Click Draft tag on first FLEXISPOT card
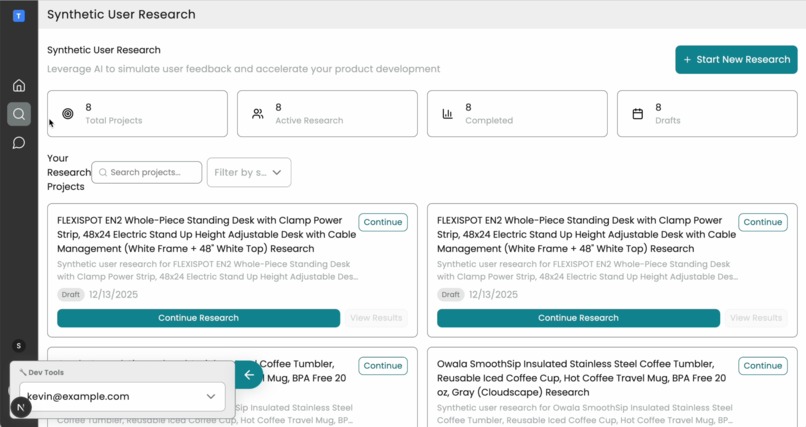Viewport: 806px width, 427px height. point(70,294)
